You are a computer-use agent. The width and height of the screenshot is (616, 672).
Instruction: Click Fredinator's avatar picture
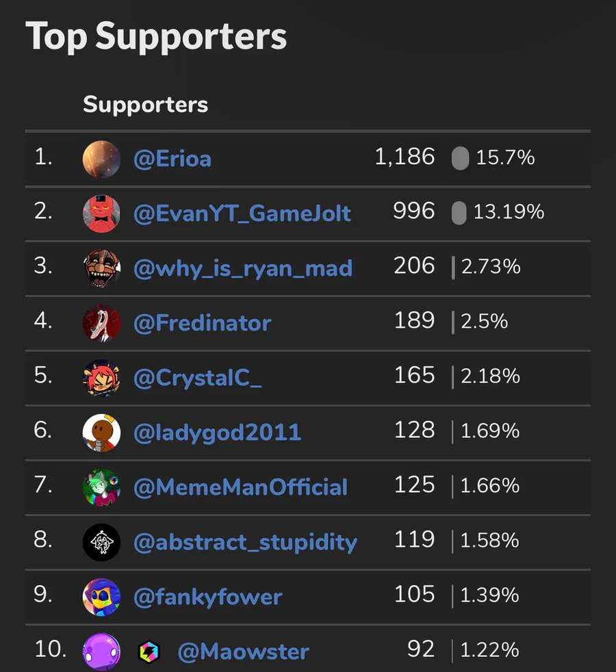[x=101, y=323]
